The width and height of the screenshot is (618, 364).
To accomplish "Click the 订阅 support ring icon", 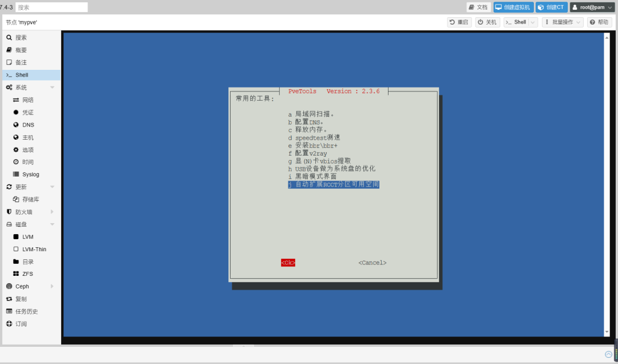I will pyautogui.click(x=9, y=324).
